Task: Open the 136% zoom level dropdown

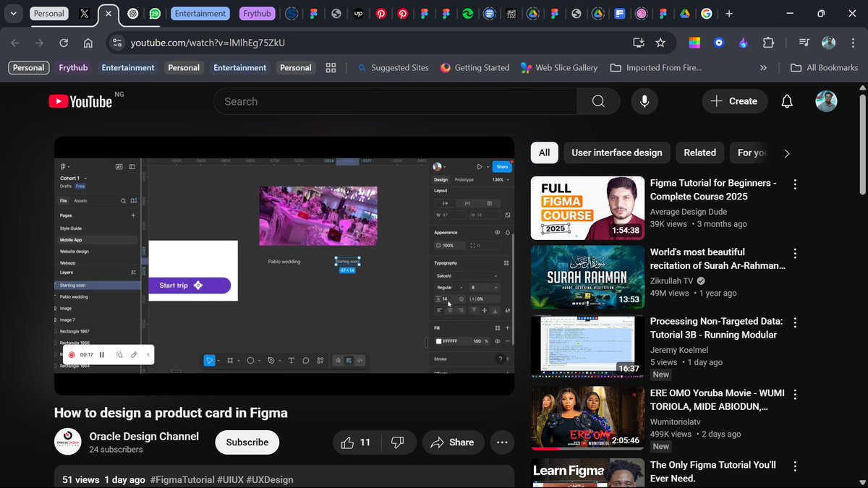Action: 498,179
